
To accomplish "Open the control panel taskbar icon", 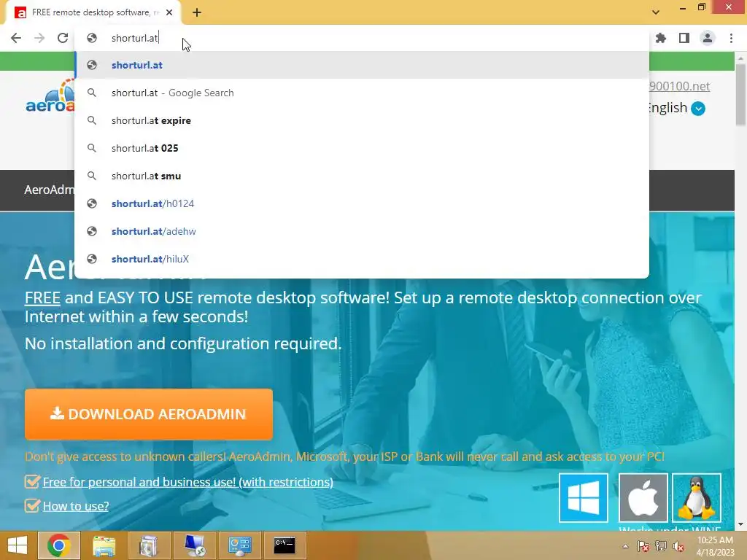I will point(239,545).
